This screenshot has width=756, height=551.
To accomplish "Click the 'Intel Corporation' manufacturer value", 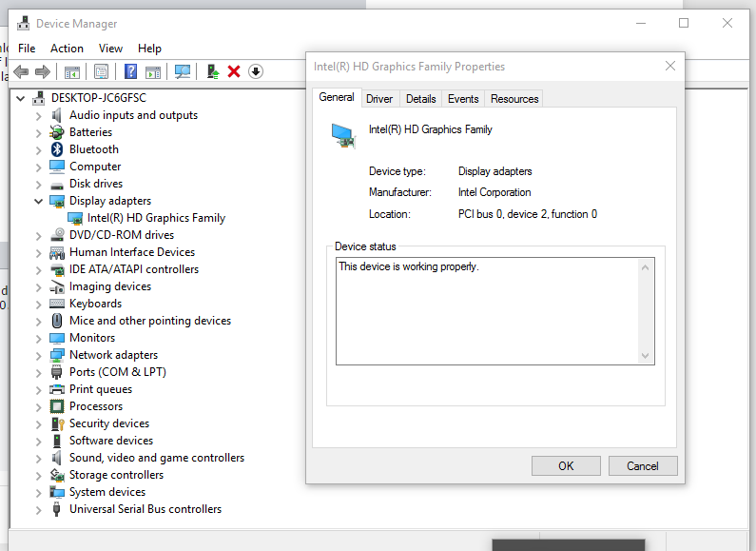I will pyautogui.click(x=494, y=192).
